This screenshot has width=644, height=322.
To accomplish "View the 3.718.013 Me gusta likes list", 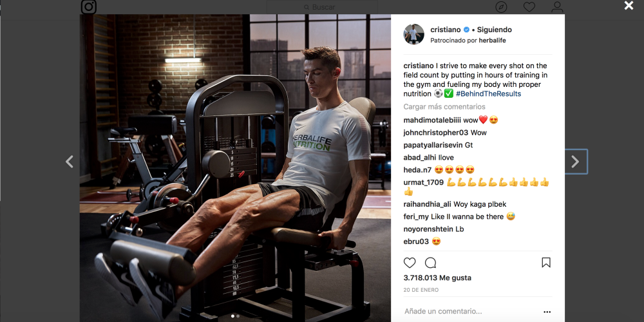I will coord(437,278).
